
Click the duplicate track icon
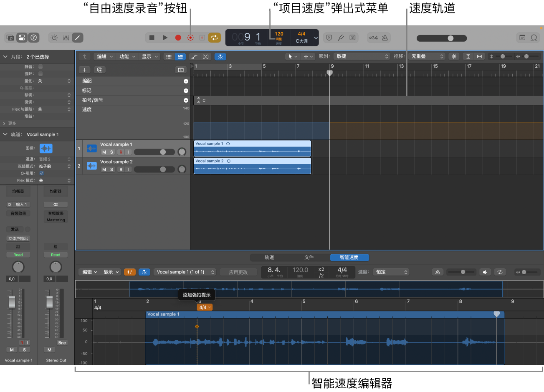click(x=100, y=70)
